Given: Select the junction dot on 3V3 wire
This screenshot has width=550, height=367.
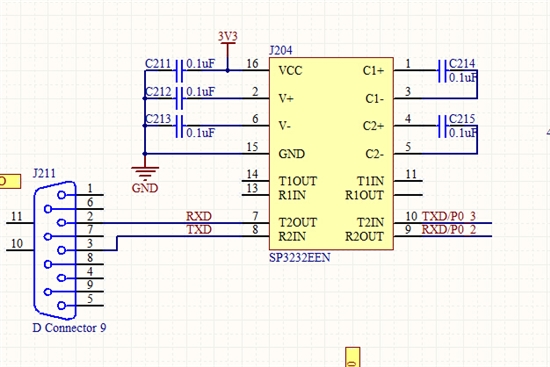Looking at the screenshot, I should click(x=228, y=71).
